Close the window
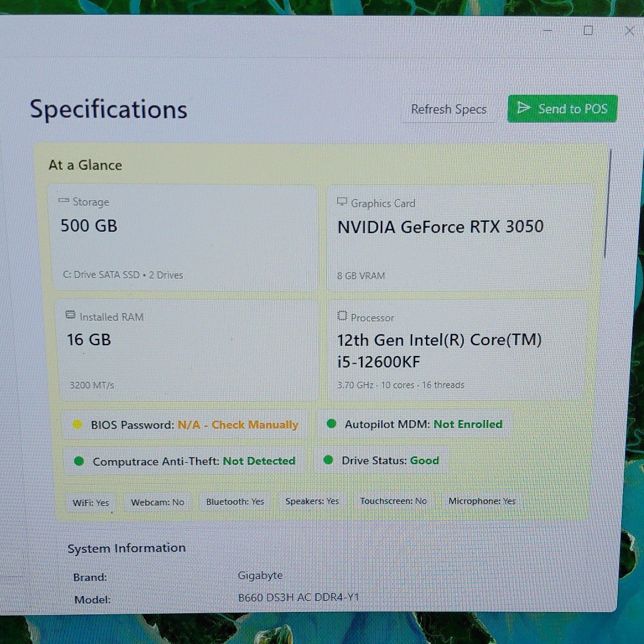Image resolution: width=644 pixels, height=644 pixels. [x=629, y=30]
